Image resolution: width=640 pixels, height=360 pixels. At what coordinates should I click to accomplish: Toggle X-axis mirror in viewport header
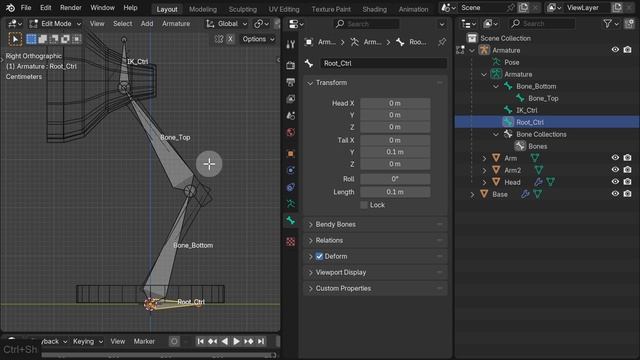(230, 39)
